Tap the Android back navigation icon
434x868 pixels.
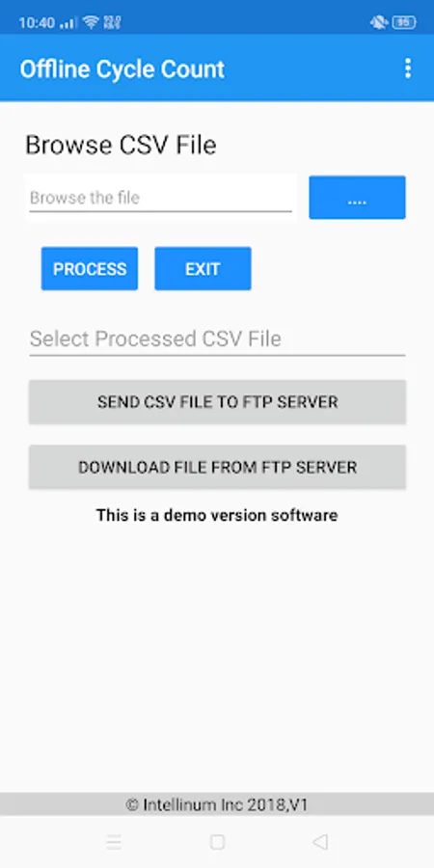click(320, 842)
